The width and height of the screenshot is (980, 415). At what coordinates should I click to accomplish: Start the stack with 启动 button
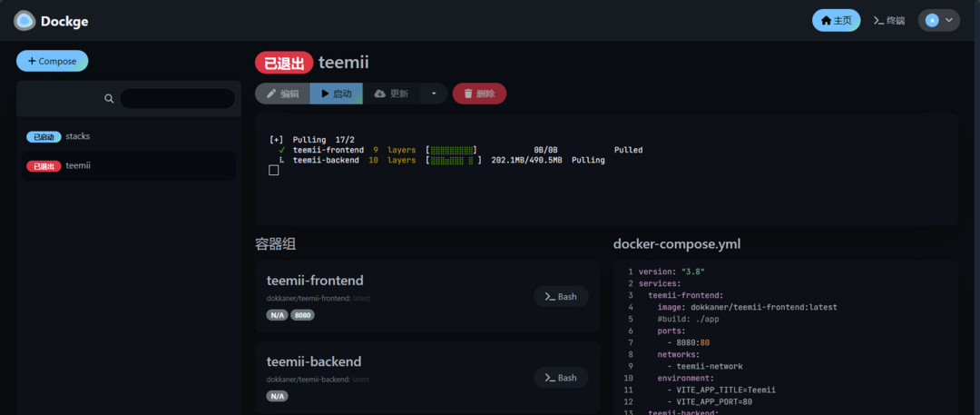point(337,94)
